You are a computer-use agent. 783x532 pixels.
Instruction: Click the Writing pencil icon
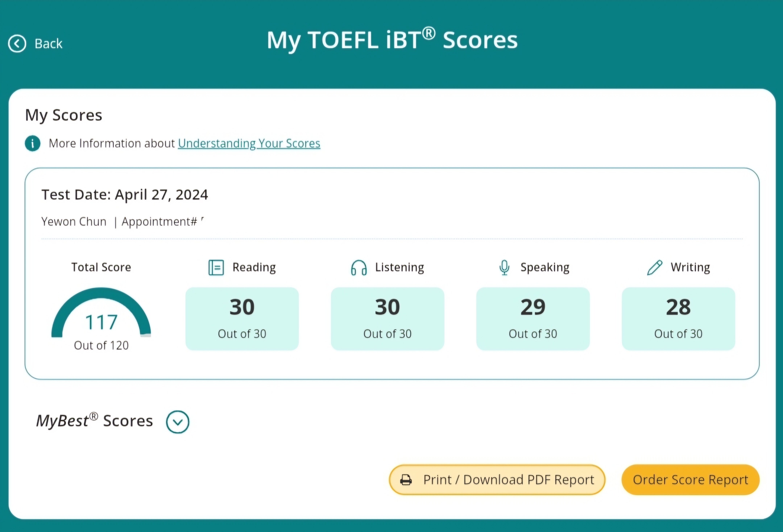point(655,267)
